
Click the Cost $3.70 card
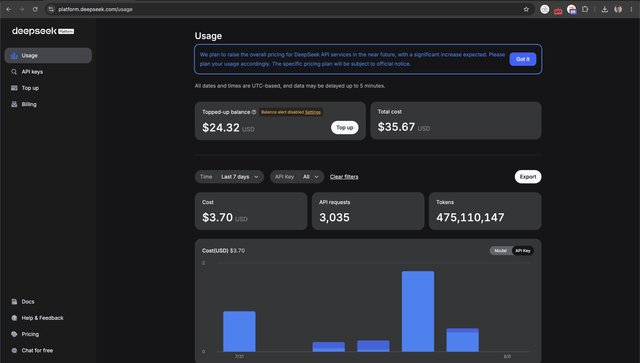point(251,211)
